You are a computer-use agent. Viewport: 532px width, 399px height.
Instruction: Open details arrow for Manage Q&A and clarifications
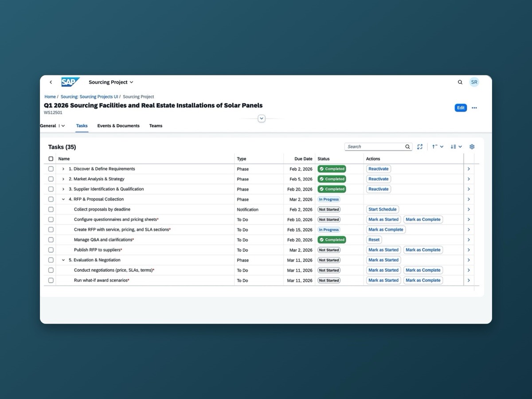pyautogui.click(x=469, y=240)
